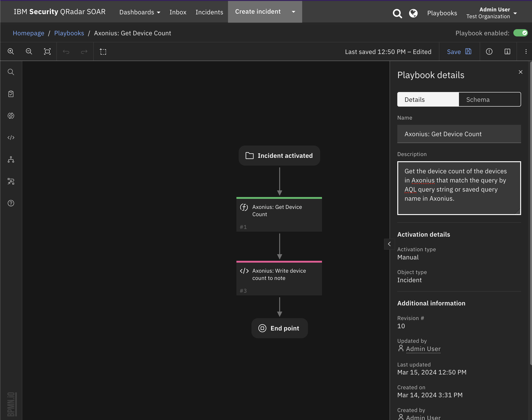
Task: Click the zoom out toolbar icon
Action: [29, 51]
